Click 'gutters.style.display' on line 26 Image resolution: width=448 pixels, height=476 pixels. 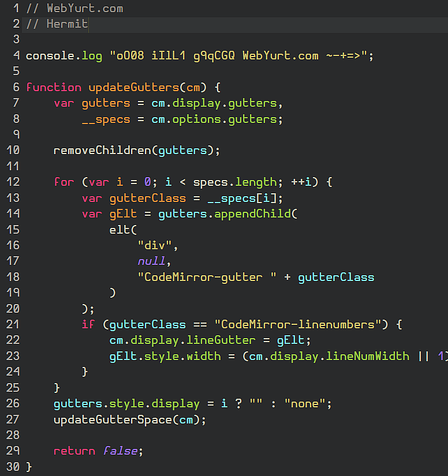click(126, 404)
